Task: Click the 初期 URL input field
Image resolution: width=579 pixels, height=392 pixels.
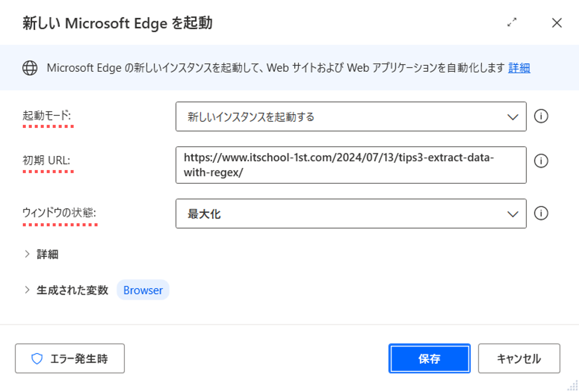Action: tap(351, 165)
